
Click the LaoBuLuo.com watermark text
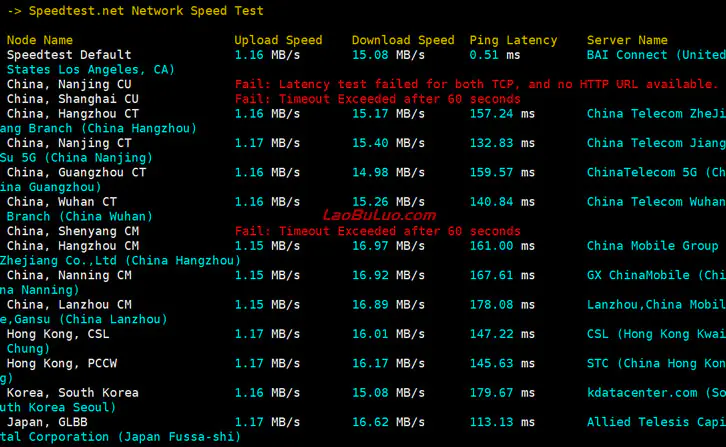[379, 215]
